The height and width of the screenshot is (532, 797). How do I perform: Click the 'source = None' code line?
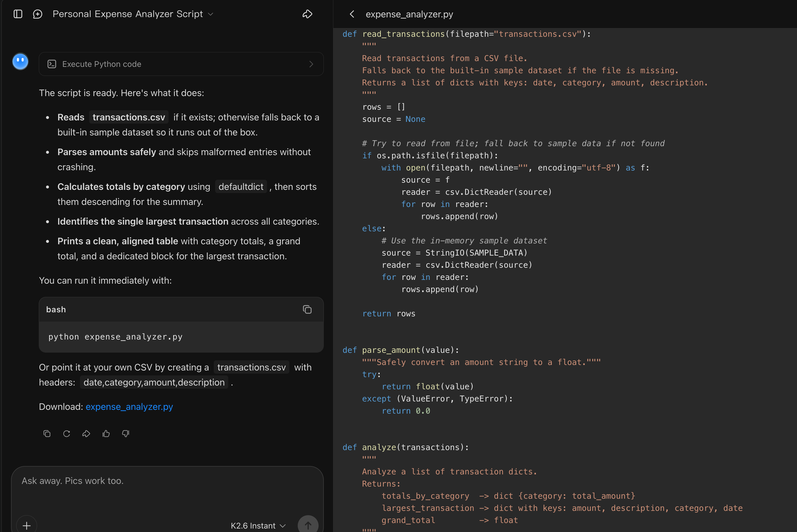point(394,119)
